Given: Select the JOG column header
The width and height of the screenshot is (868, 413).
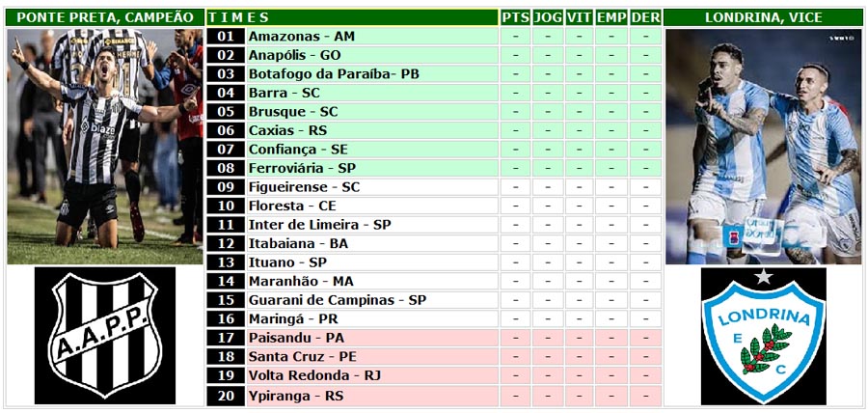Looking at the screenshot, I should point(547,17).
